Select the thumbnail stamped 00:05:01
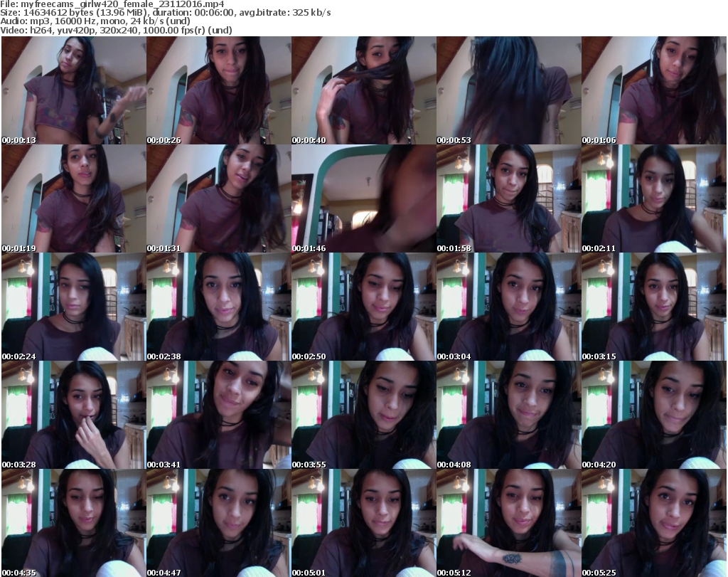 (x=364, y=523)
